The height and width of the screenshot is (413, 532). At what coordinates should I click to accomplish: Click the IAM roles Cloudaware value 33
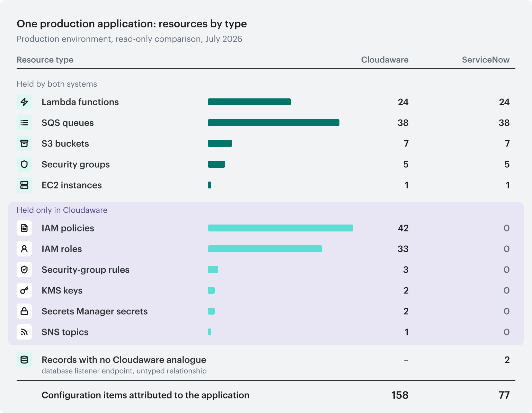[x=403, y=249]
